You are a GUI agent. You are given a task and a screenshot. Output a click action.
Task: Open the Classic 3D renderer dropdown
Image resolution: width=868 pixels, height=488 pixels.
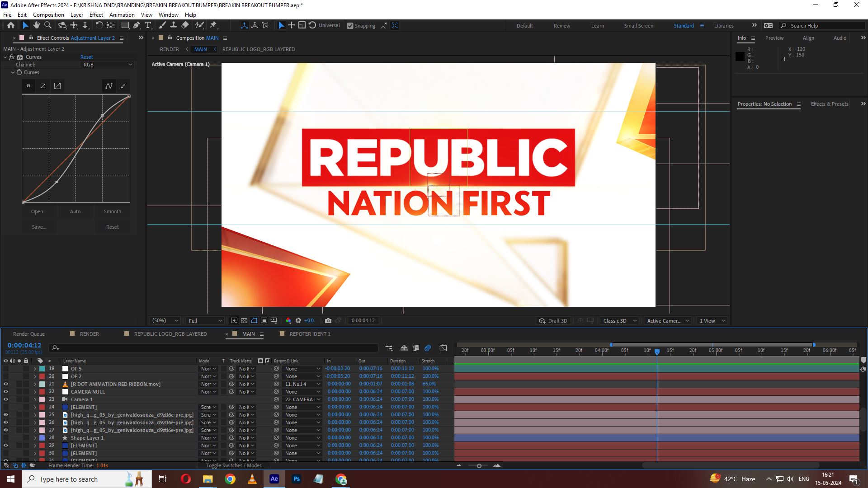pyautogui.click(x=620, y=321)
